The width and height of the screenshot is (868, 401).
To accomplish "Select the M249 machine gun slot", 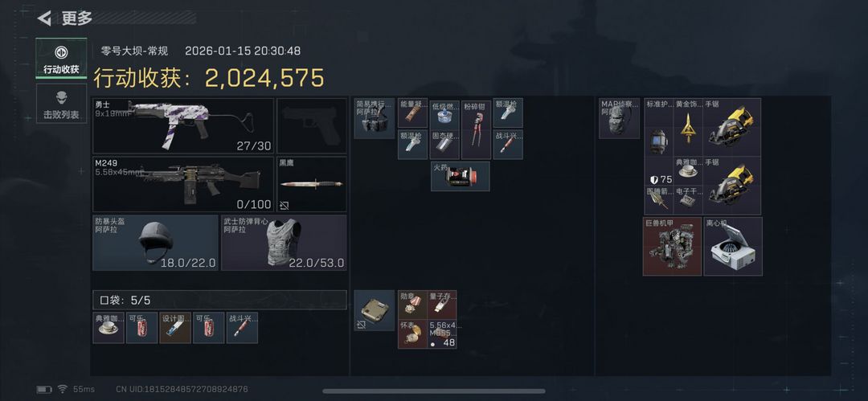I will (183, 184).
